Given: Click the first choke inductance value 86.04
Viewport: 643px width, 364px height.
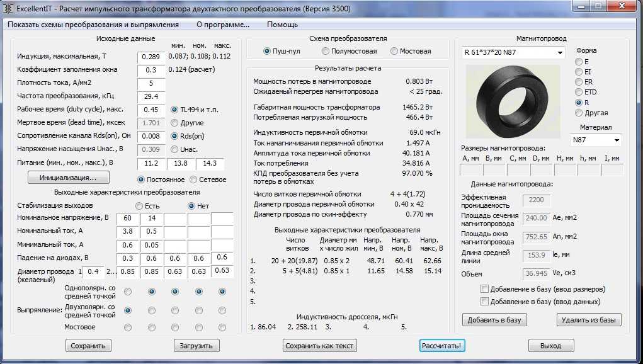Looking at the screenshot, I should click(x=266, y=327).
